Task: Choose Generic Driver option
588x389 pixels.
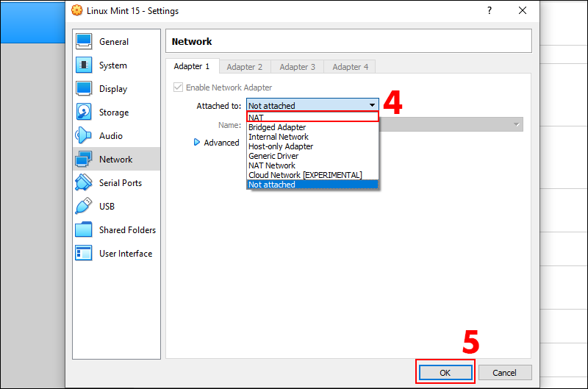Action: [x=312, y=156]
